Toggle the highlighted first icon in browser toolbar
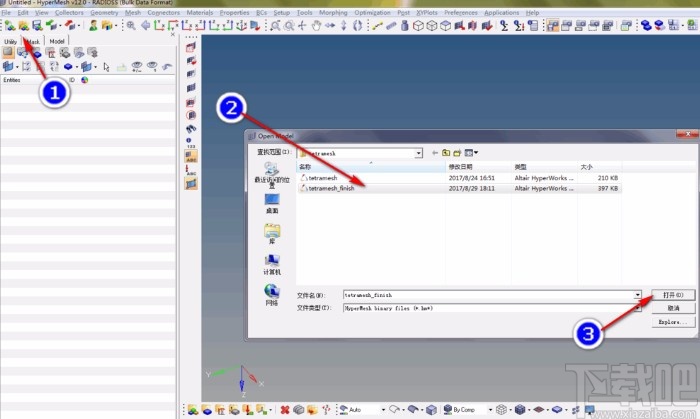 pyautogui.click(x=8, y=53)
